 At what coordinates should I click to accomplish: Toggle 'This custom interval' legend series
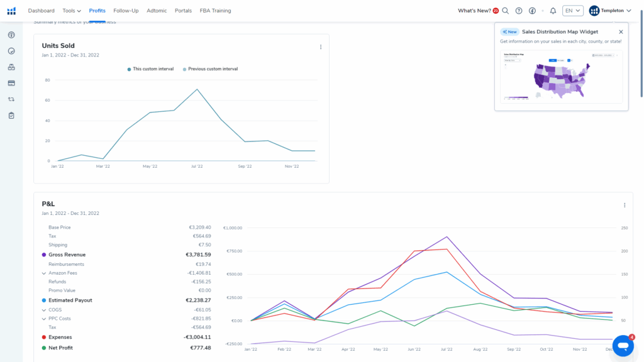[x=153, y=69]
